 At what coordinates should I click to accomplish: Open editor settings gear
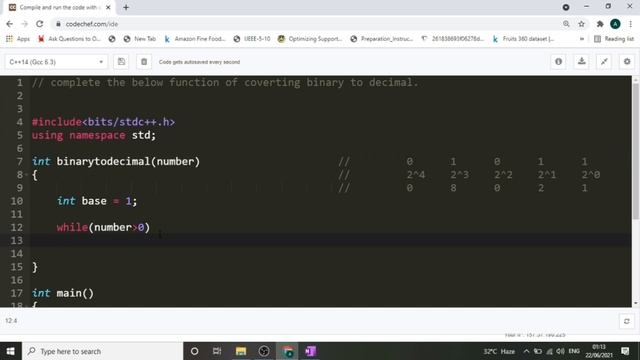pos(627,62)
